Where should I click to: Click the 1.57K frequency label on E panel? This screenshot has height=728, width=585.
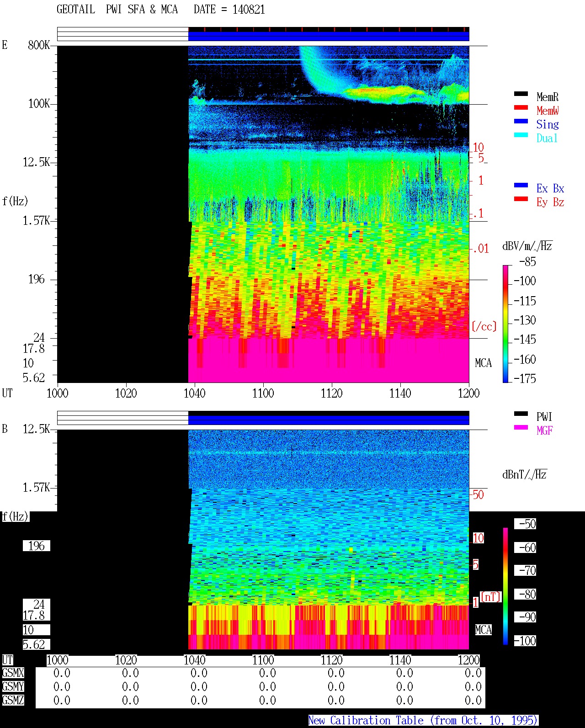point(36,220)
